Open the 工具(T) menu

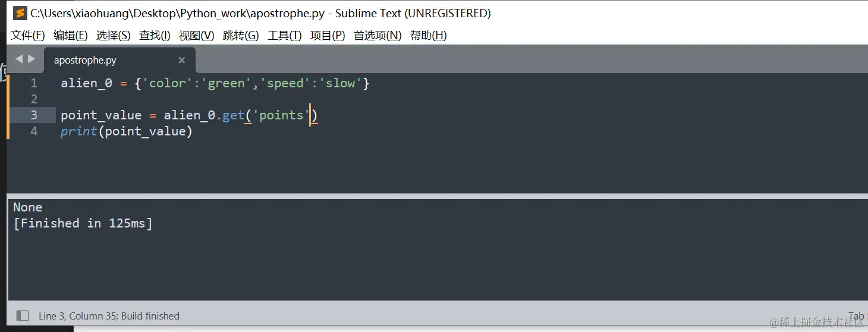(285, 36)
